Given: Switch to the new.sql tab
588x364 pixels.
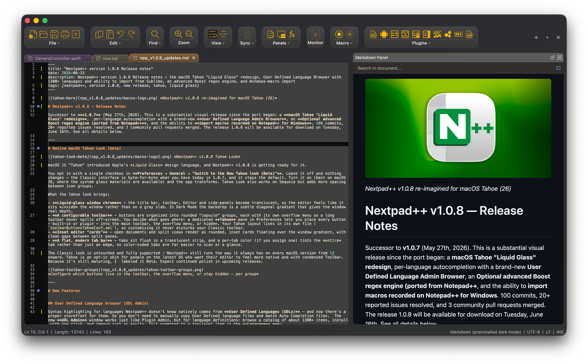Looking at the screenshot, I should tap(110, 58).
